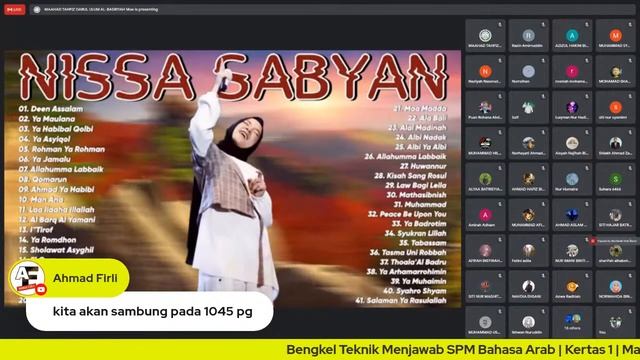Click song title 28. Kisah Sang Rosul
640x360 pixels.
point(411,176)
